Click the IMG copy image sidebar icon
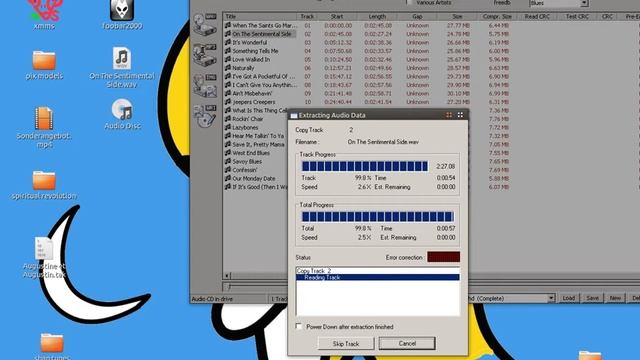Screen dimensions: 640x360 [204, 86]
